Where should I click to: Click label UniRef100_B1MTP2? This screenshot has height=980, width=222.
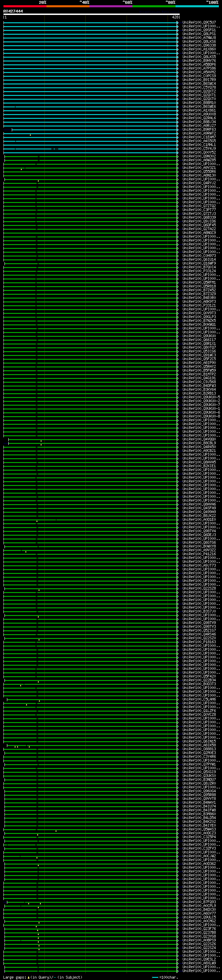199,374
